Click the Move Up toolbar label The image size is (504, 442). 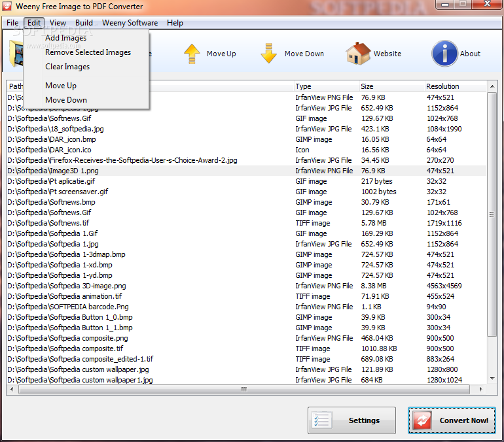[221, 54]
